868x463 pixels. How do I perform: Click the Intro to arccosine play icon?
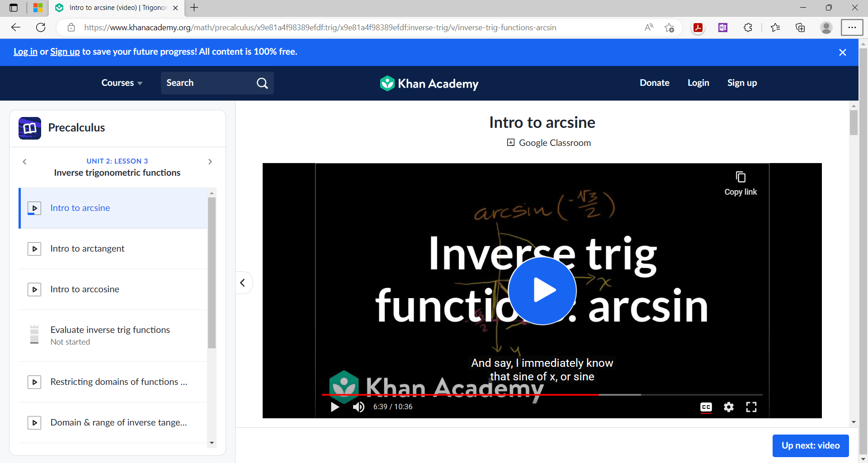click(34, 290)
